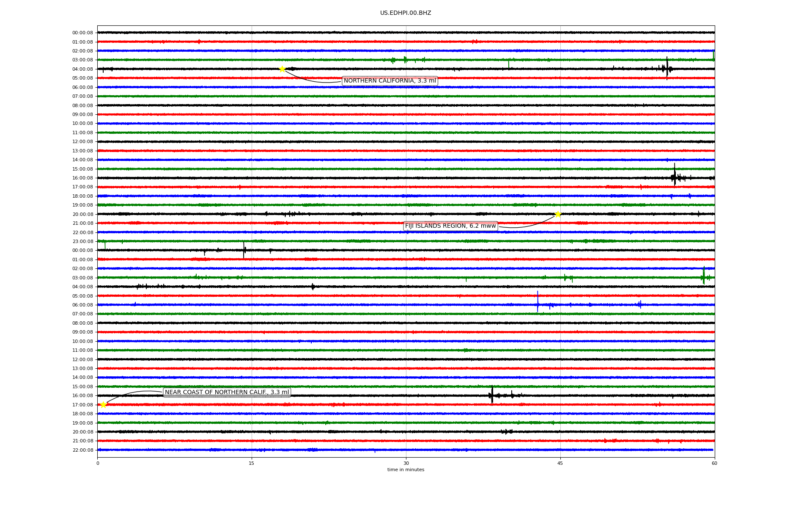This screenshot has width=812, height=508.
Task: Click the star marker on the 04:00:08 trace
Action: [x=282, y=69]
